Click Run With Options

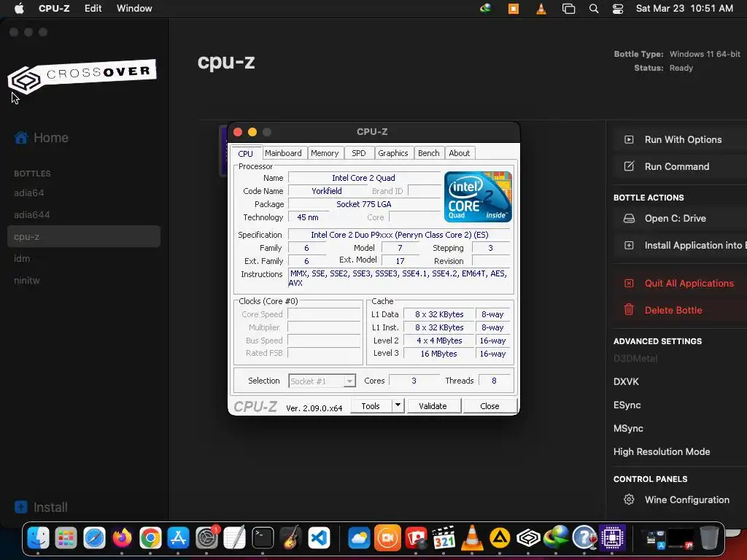coord(680,139)
